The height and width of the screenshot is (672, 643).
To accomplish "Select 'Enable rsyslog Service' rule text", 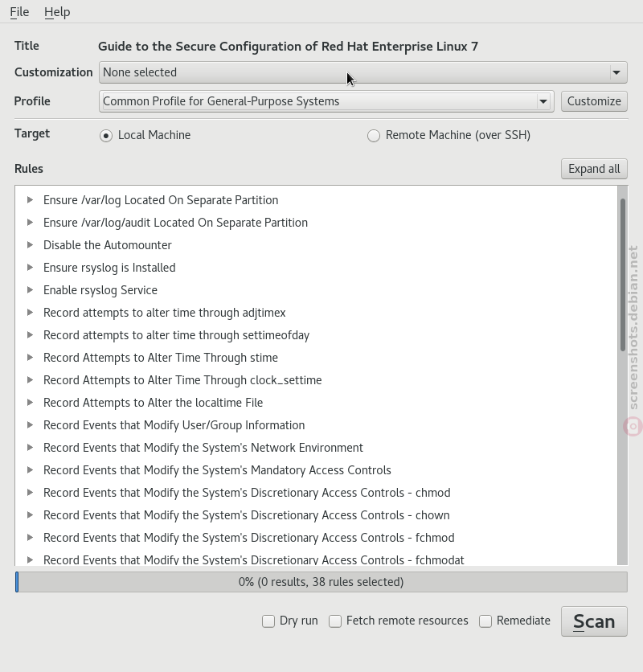I will [x=100, y=290].
